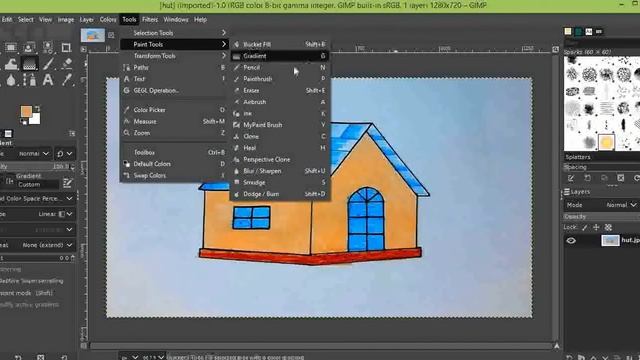This screenshot has height=360, width=640.
Task: Select the highlighted yellow Sparks brush thumbnail
Action: pos(606,142)
